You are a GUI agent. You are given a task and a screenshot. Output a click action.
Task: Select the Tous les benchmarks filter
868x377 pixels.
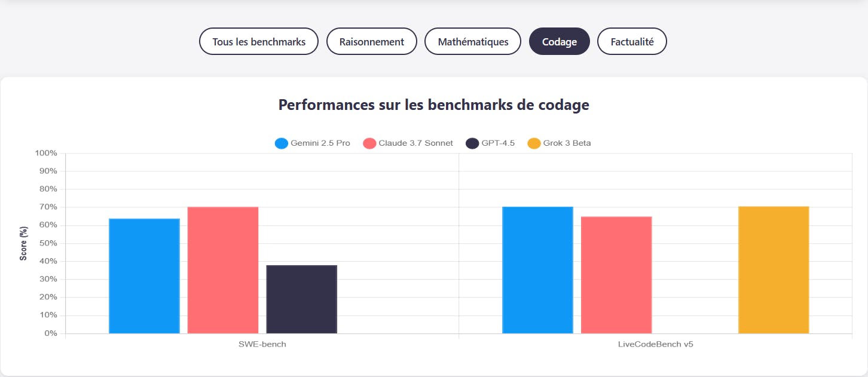[259, 42]
